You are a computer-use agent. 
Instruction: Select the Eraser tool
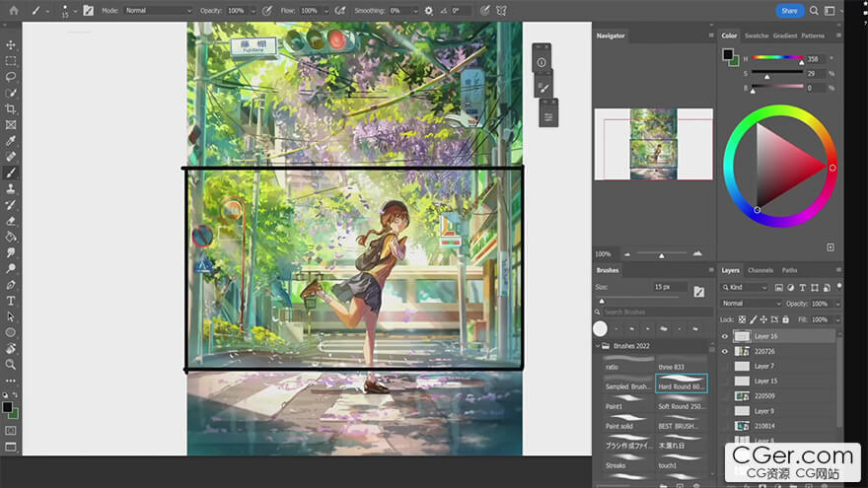11,221
